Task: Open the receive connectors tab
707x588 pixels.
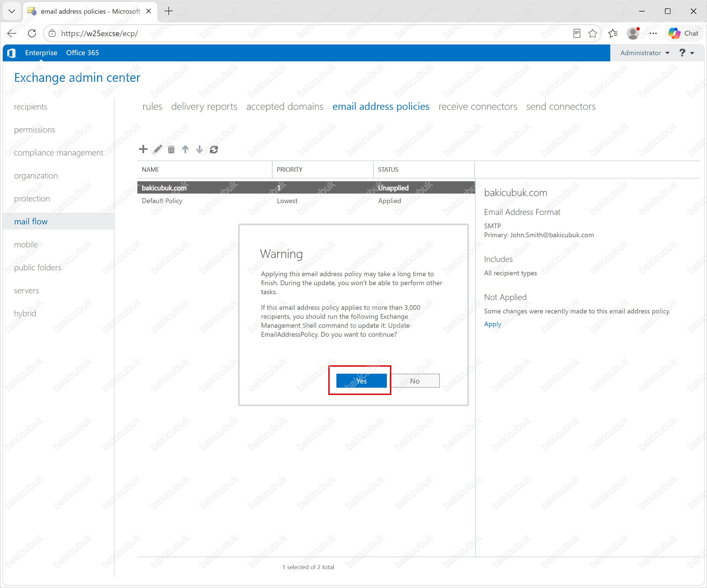Action: pos(478,107)
